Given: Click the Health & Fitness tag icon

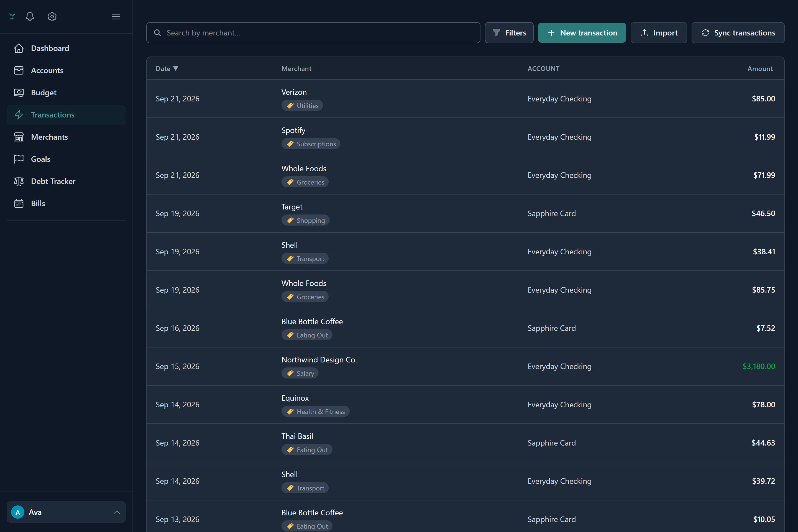Looking at the screenshot, I should click(x=290, y=411).
